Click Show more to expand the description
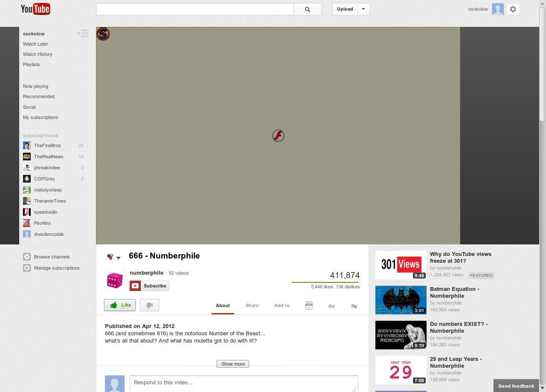The image size is (546, 392). pos(232,363)
